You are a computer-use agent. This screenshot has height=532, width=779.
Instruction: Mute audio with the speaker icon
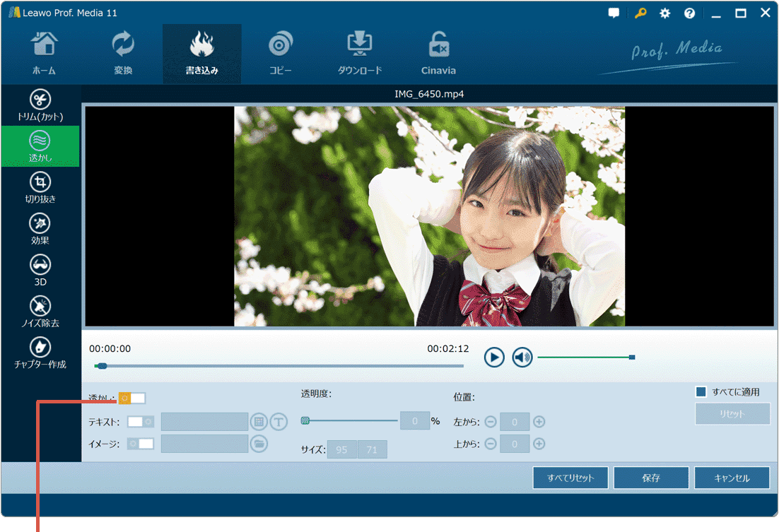pos(522,357)
